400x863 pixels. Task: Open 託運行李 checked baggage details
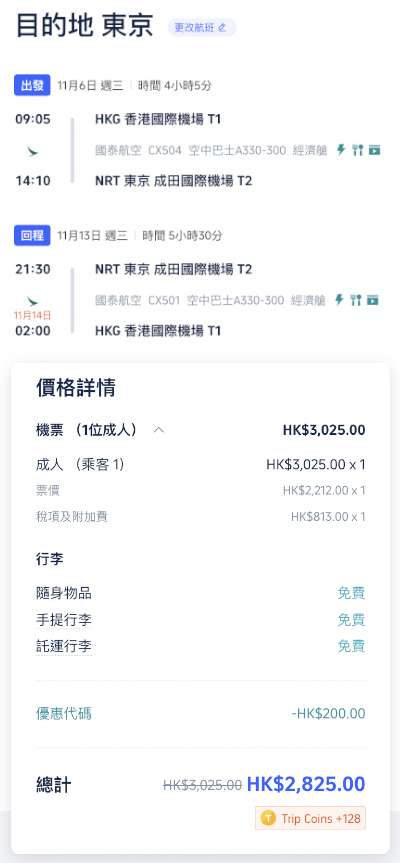[x=64, y=646]
